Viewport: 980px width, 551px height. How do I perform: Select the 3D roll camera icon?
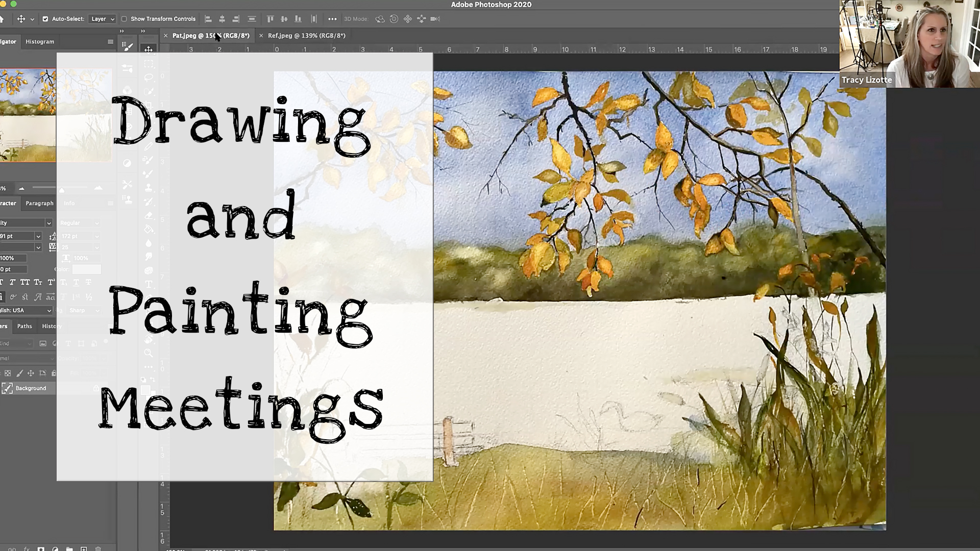394,19
